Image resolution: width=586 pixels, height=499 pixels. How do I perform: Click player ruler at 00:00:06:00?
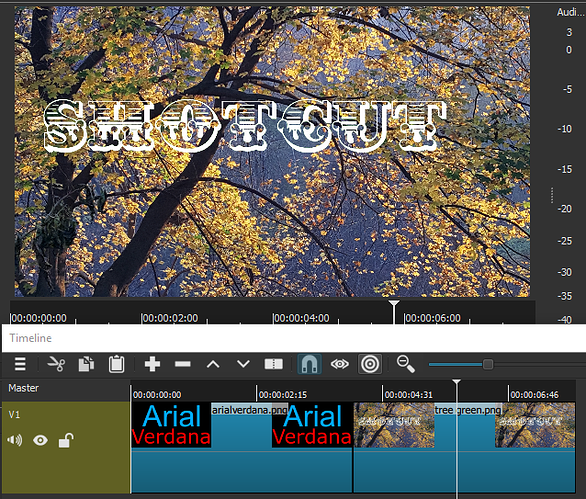click(x=433, y=318)
